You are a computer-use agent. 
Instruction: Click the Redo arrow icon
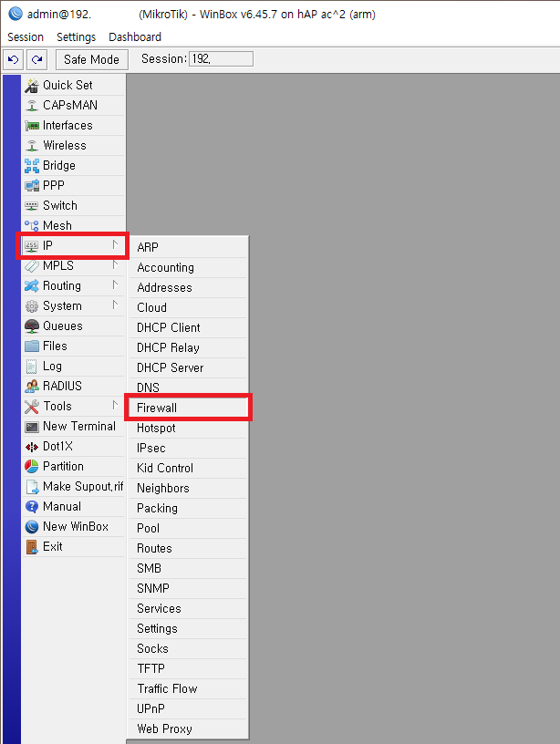36,60
